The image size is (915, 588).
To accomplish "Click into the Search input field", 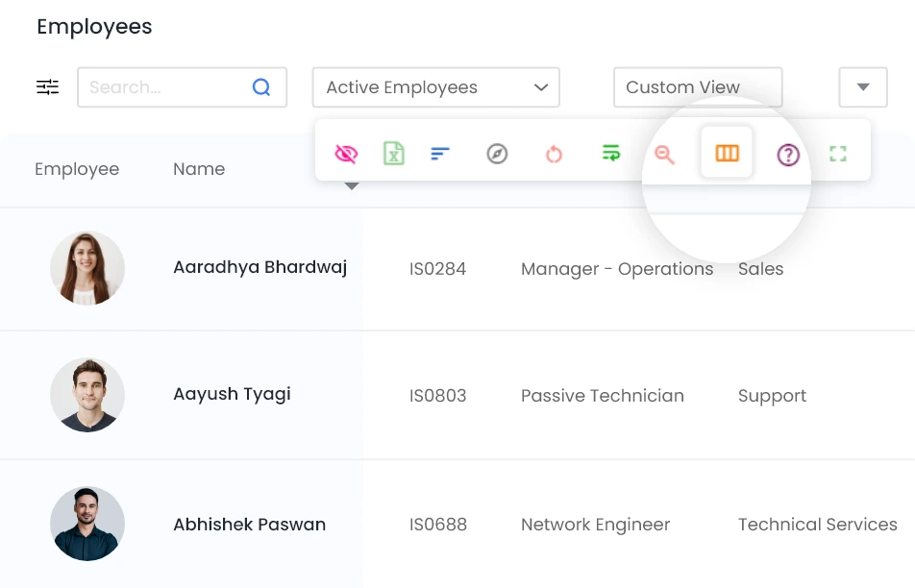I will click(163, 87).
